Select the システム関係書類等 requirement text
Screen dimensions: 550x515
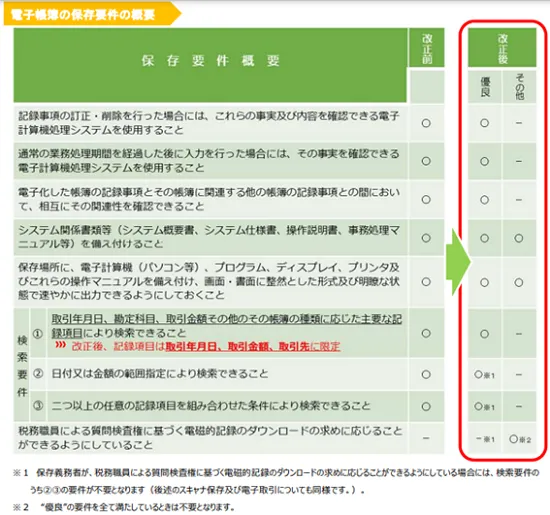pyautogui.click(x=208, y=237)
